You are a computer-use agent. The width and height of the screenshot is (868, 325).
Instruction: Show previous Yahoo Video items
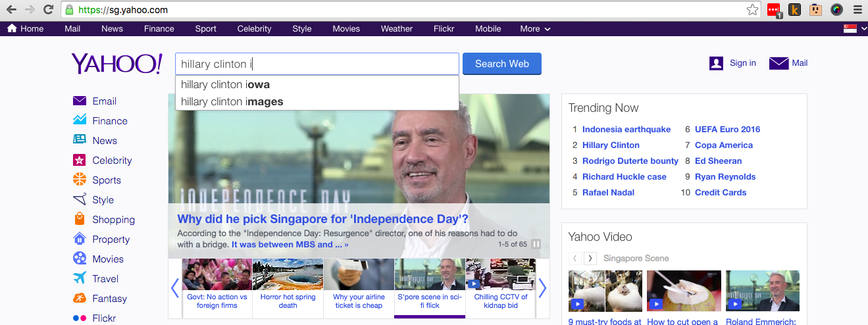click(575, 259)
